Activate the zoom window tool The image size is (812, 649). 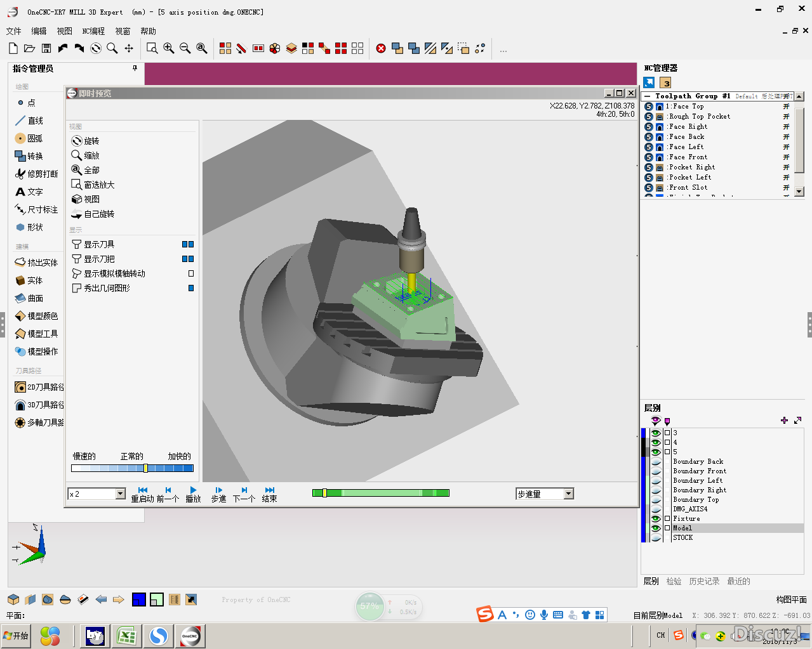coord(152,48)
